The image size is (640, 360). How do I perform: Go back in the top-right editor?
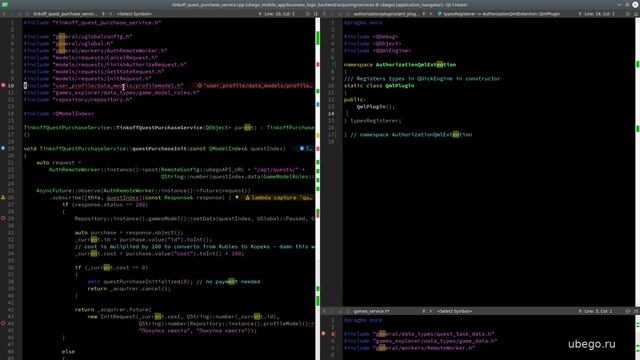(325, 14)
